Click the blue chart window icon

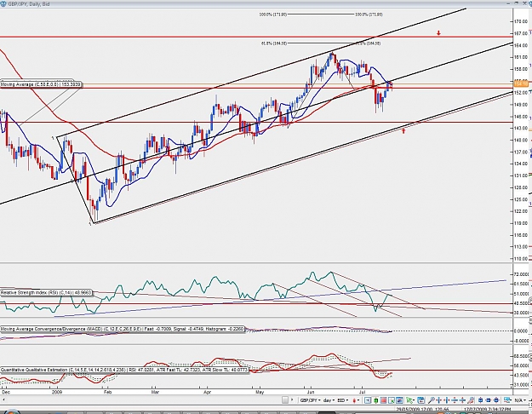(x=399, y=400)
